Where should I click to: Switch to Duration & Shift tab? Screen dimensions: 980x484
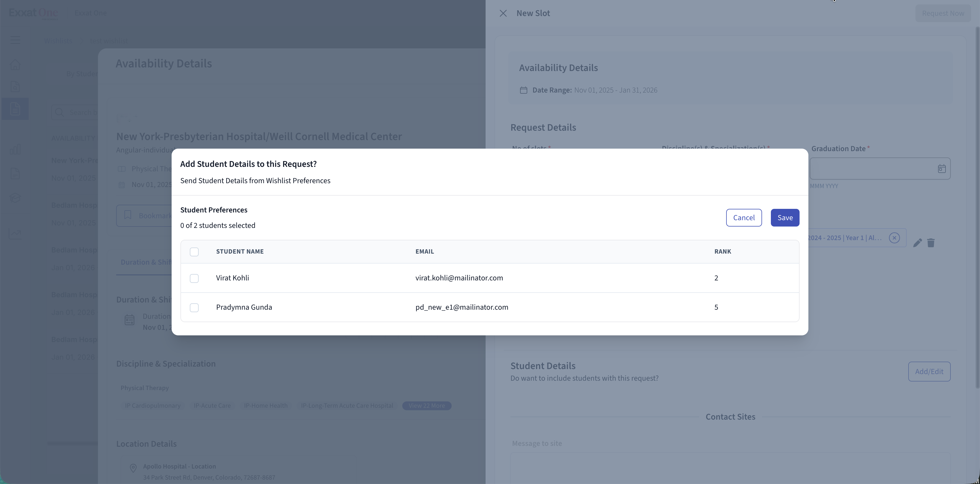coord(145,262)
